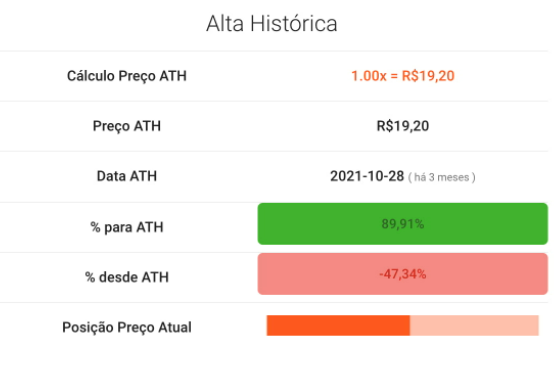The image size is (555, 381).
Task: Click boundary between filled and unfilled price bar
Action: 410,325
